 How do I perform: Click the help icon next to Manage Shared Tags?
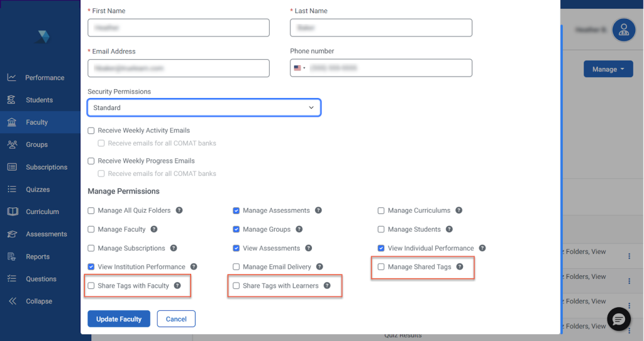460,267
